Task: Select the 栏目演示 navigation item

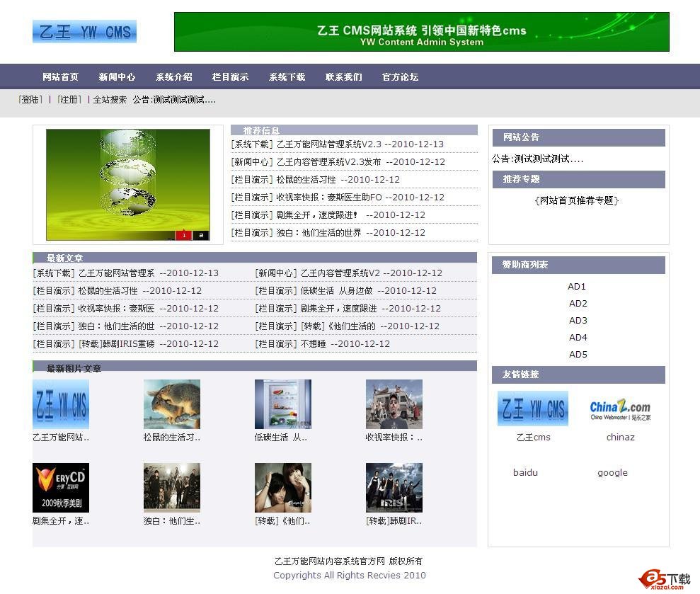Action: click(x=230, y=77)
